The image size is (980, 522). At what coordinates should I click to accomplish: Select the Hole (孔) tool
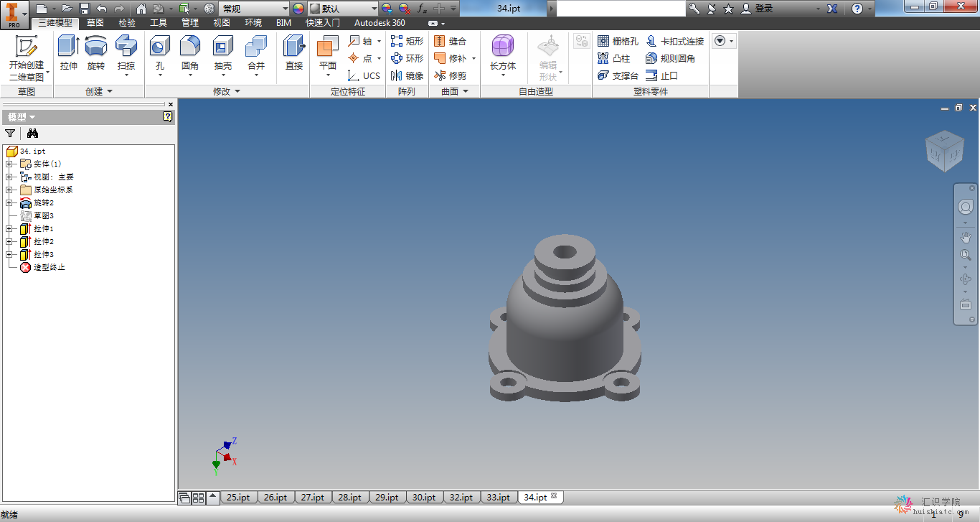point(160,56)
